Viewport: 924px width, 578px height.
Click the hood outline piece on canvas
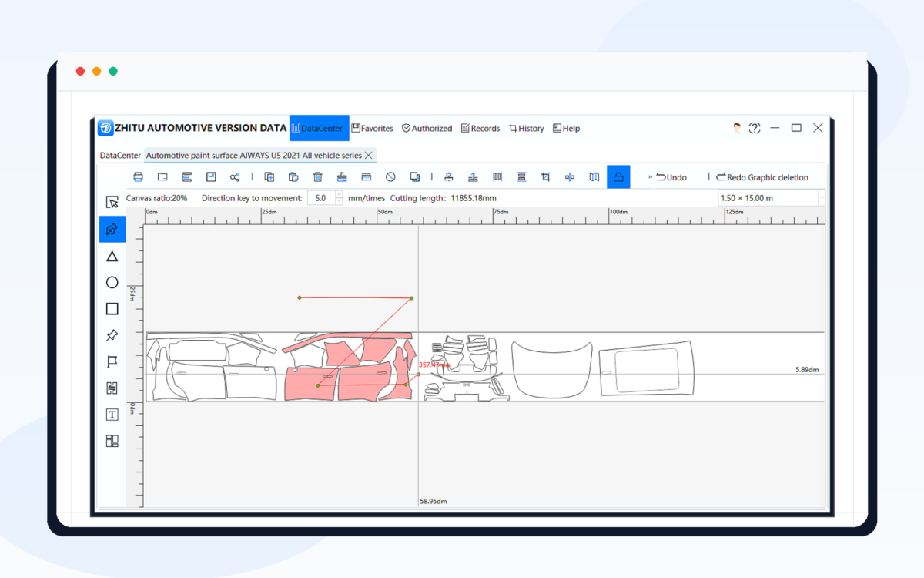click(554, 370)
